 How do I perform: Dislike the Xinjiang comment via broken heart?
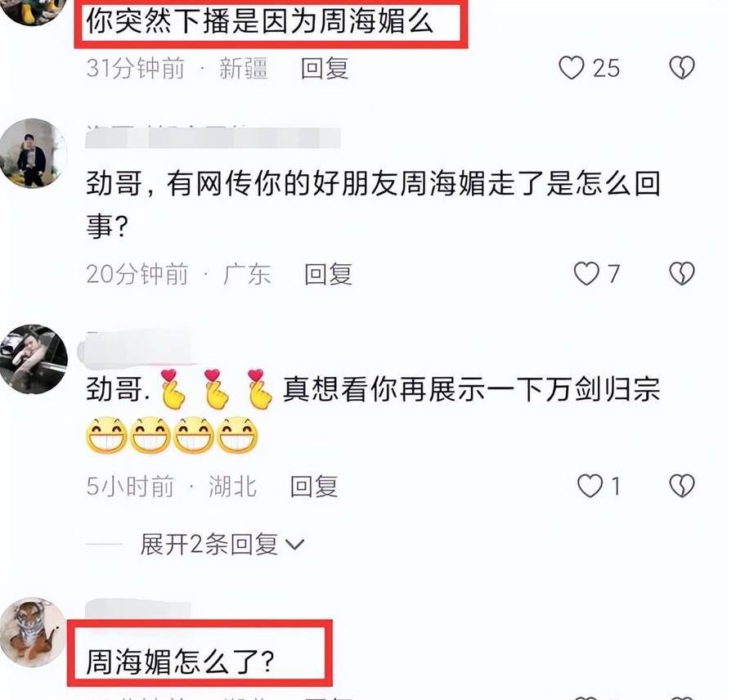pyautogui.click(x=681, y=68)
